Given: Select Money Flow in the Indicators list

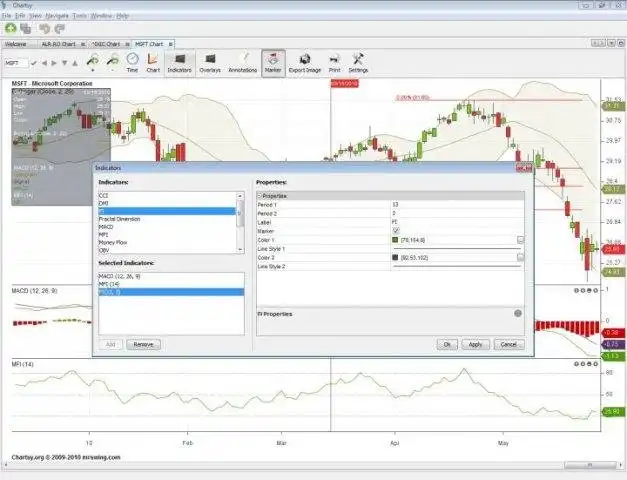Looking at the screenshot, I should (168, 242).
